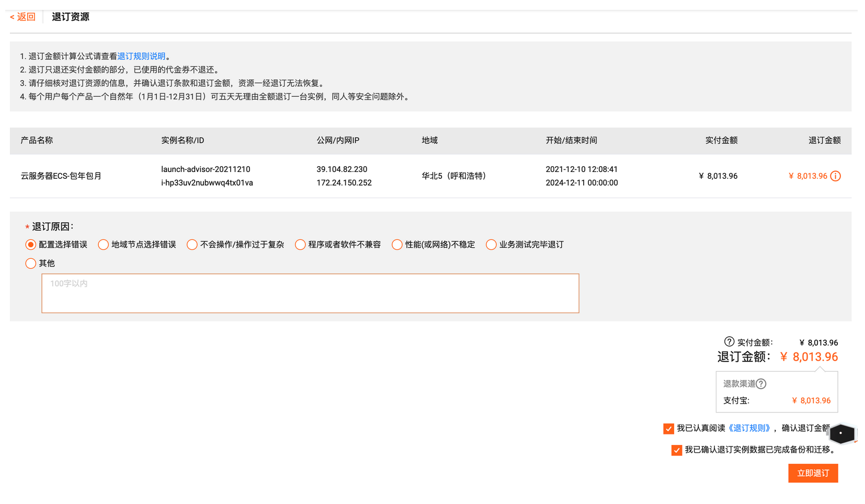Click the question mark icon beside 退款渠道
The image size is (865, 504).
click(762, 383)
